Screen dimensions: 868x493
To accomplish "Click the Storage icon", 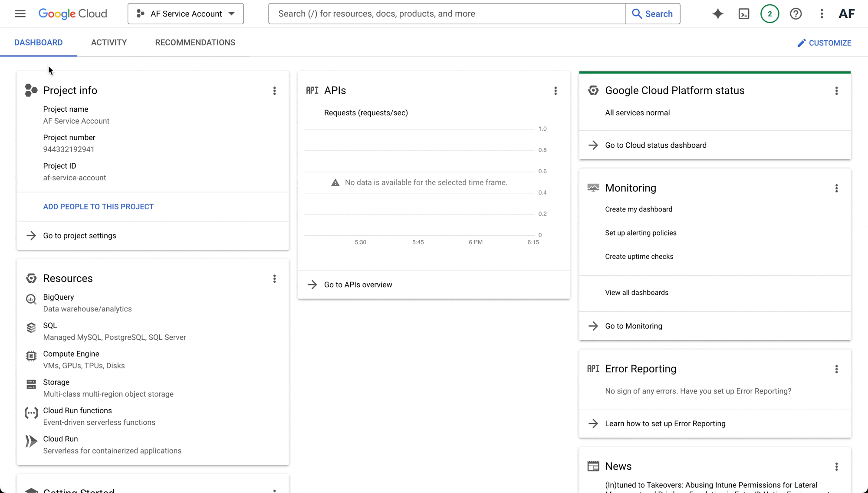I will point(31,384).
